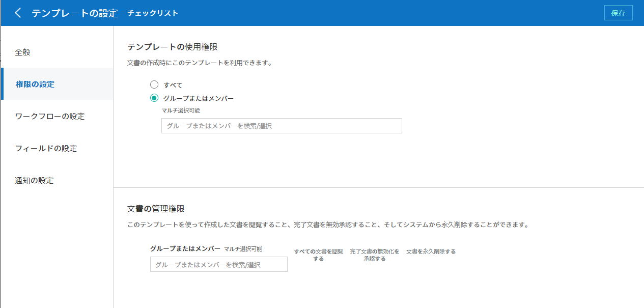Click the チェックリスト template name
Viewport: 644px width, 308px height.
click(153, 13)
